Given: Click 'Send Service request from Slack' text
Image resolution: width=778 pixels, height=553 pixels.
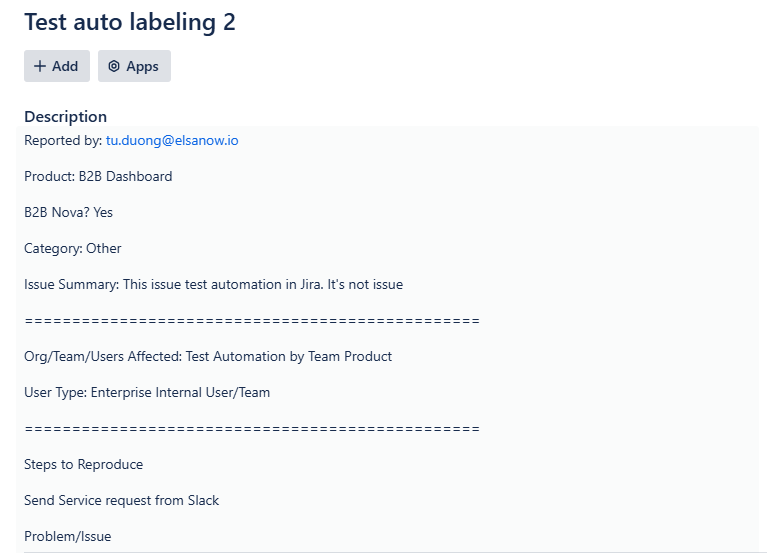Looking at the screenshot, I should 122,500.
